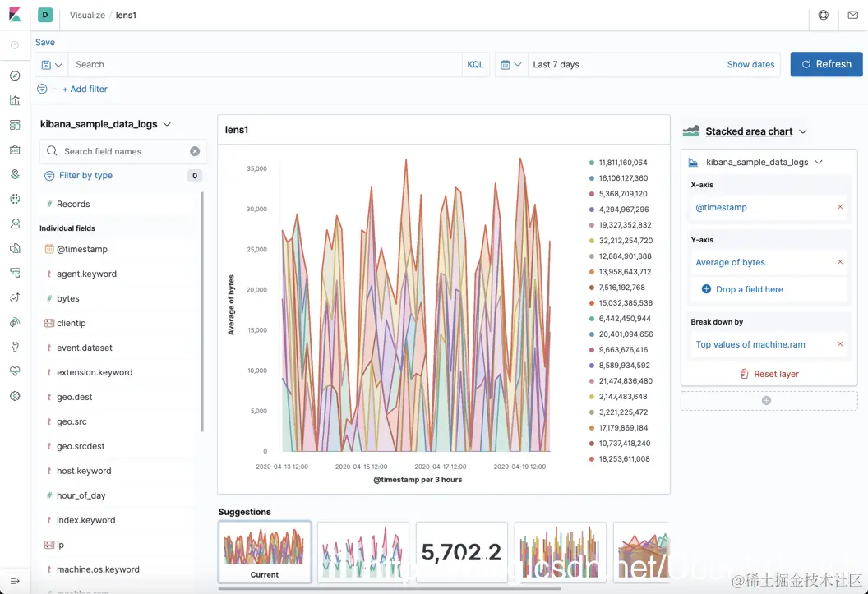This screenshot has height=594, width=868.
Task: Click the suggestions horizontal scrollbar
Action: click(x=389, y=589)
